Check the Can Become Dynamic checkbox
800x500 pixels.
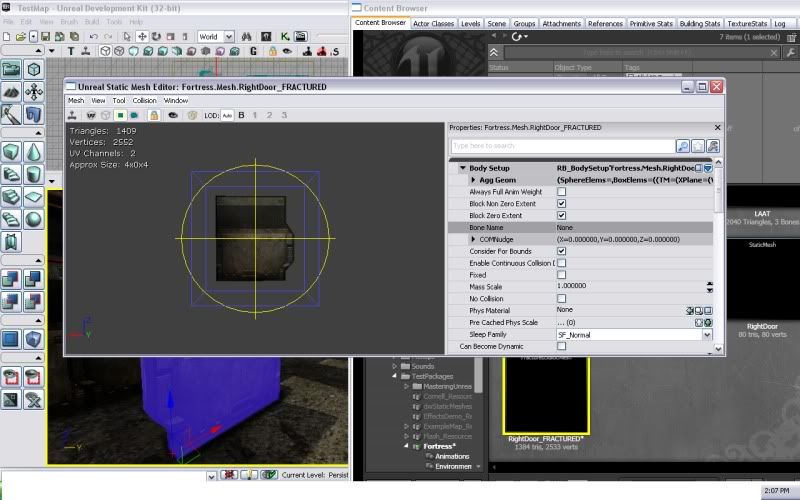pyautogui.click(x=561, y=346)
